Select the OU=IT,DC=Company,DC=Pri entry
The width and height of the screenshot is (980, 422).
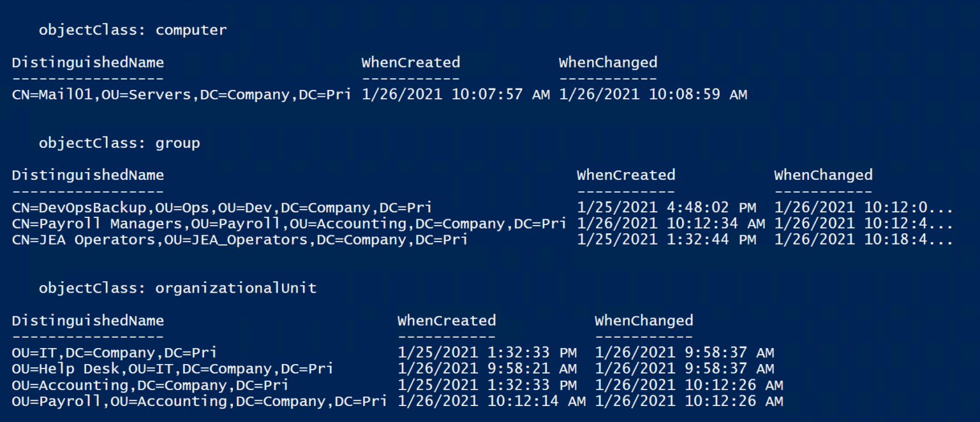tap(114, 353)
